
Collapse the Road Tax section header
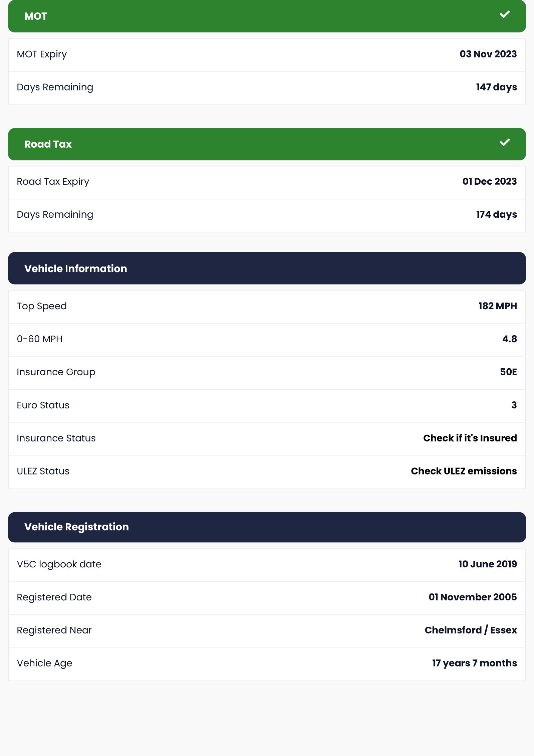[267, 144]
